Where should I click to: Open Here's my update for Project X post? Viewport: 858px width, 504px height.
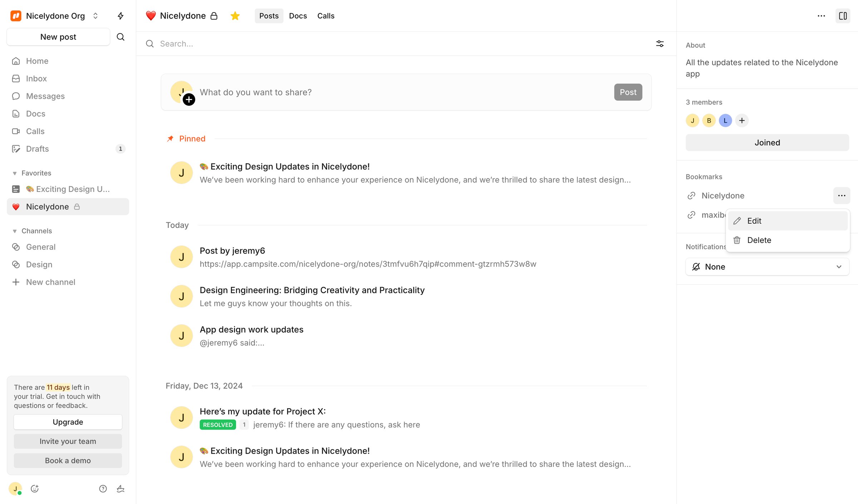point(406,418)
